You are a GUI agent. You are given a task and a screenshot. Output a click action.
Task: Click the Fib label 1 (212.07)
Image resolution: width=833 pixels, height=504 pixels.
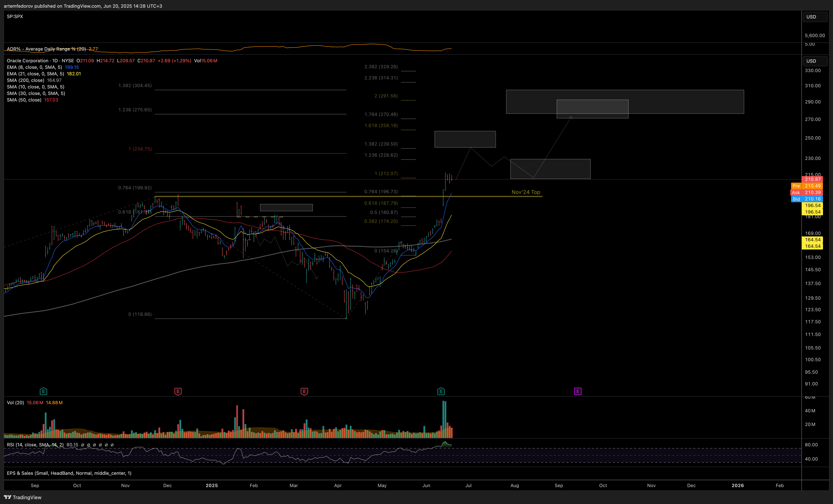[x=386, y=173]
